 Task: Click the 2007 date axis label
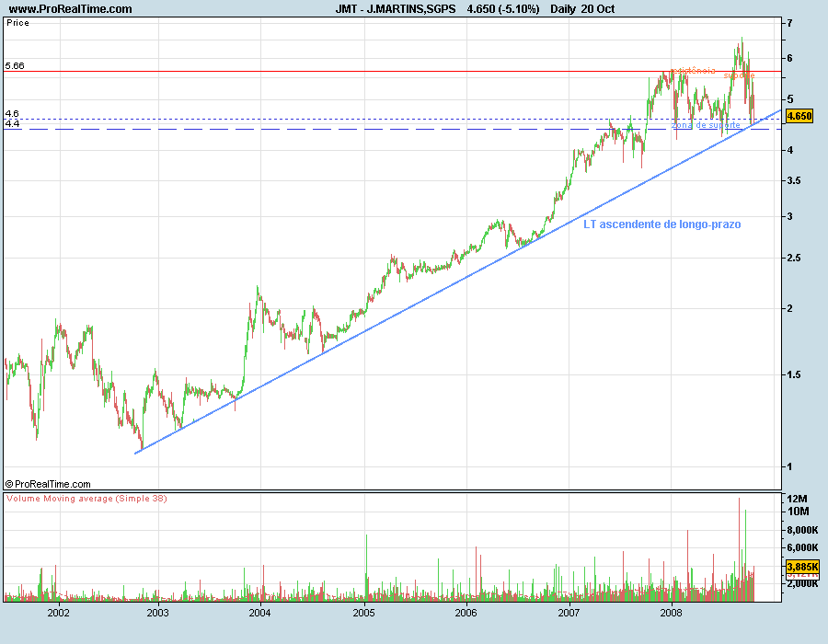tap(569, 613)
